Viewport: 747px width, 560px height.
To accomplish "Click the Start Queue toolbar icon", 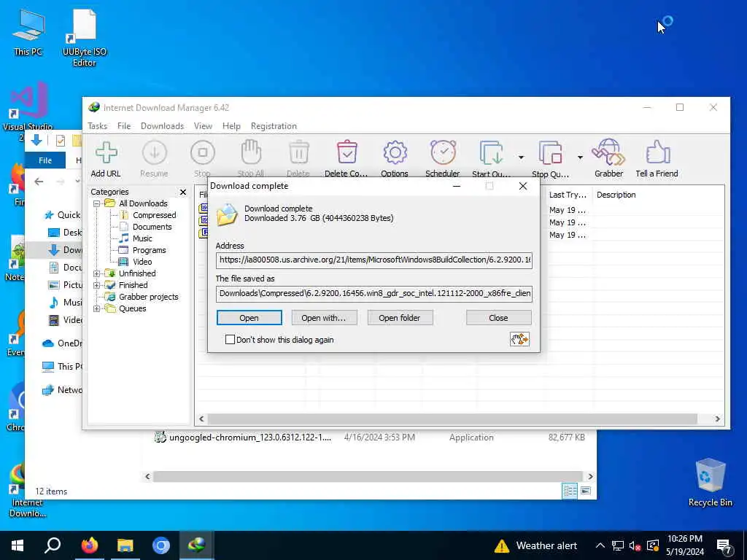I will pos(491,153).
